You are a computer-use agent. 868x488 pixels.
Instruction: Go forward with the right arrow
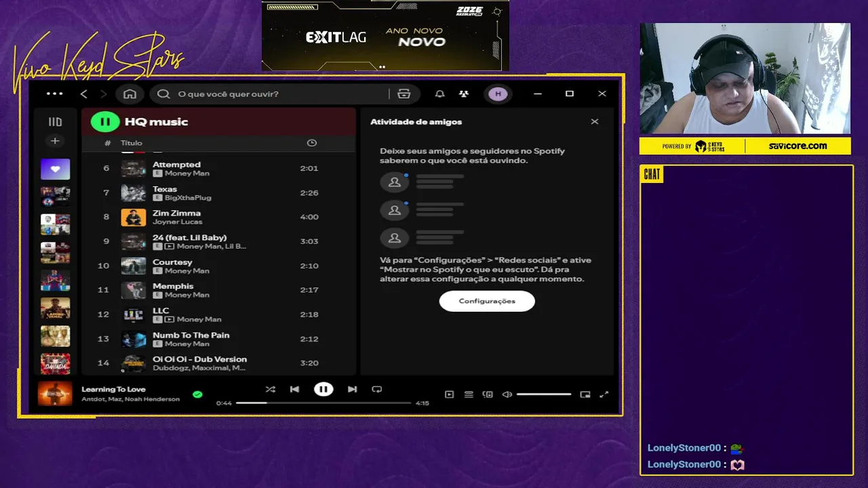click(x=104, y=94)
